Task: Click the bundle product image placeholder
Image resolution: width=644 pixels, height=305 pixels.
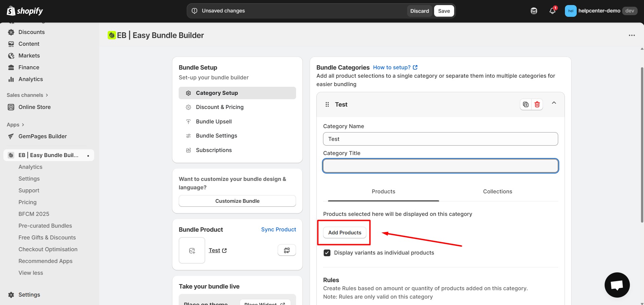Action: point(192,251)
